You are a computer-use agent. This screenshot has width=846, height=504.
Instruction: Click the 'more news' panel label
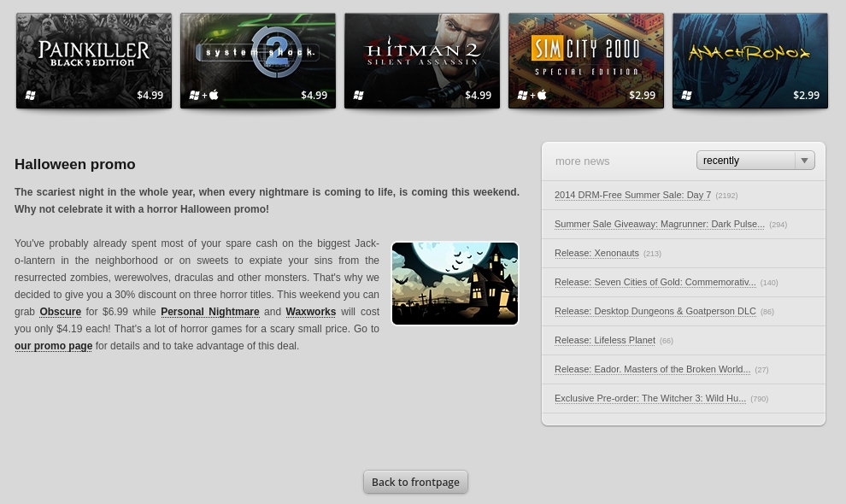[x=582, y=161]
